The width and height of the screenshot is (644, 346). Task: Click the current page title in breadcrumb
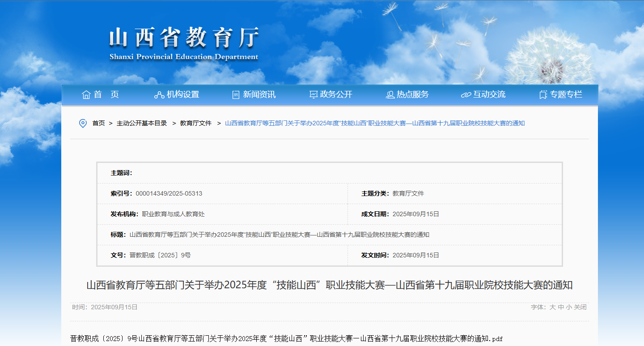(x=375, y=123)
